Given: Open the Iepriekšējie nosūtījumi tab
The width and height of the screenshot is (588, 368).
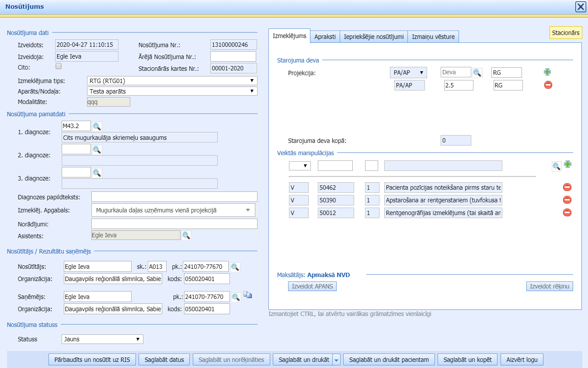Looking at the screenshot, I should pos(373,37).
